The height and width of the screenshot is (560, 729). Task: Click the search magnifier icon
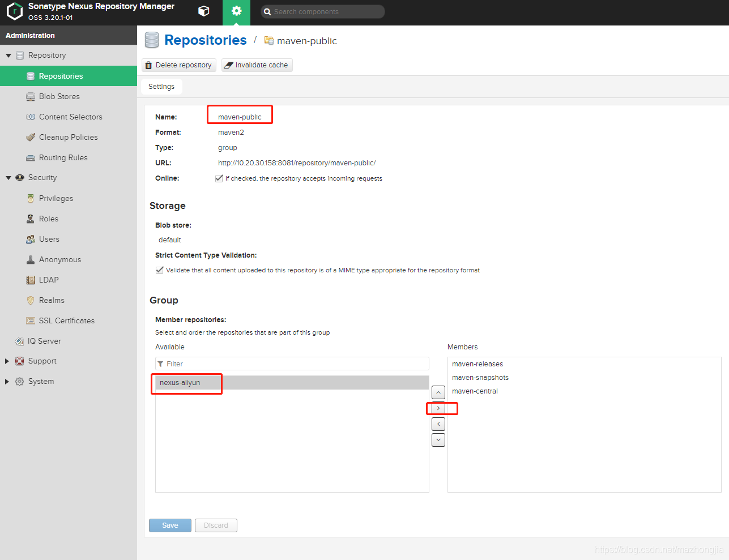pyautogui.click(x=267, y=11)
